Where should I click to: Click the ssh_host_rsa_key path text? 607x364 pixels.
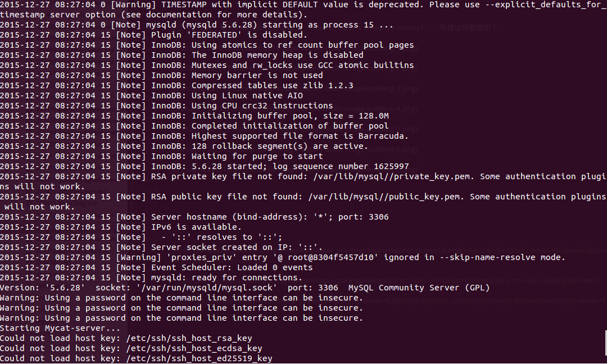(189, 338)
